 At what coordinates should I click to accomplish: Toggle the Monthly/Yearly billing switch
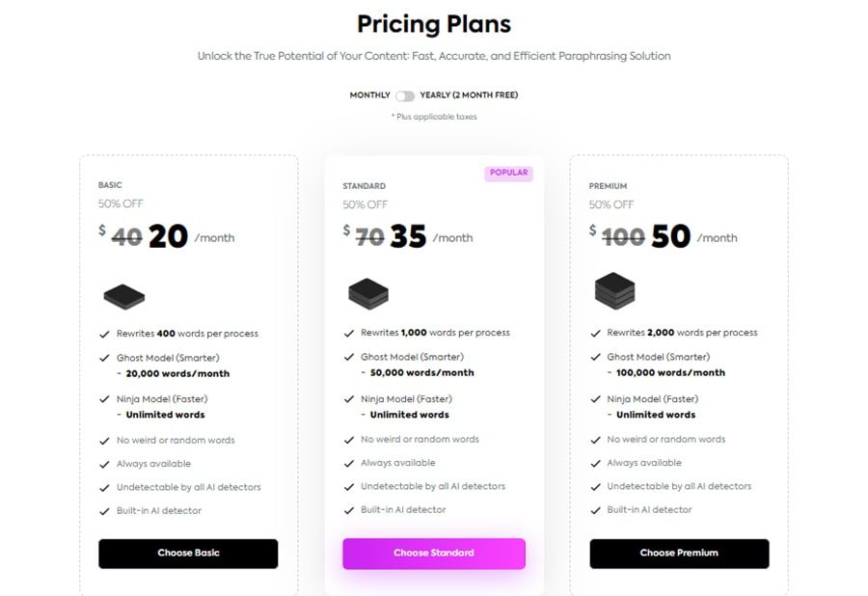(405, 95)
